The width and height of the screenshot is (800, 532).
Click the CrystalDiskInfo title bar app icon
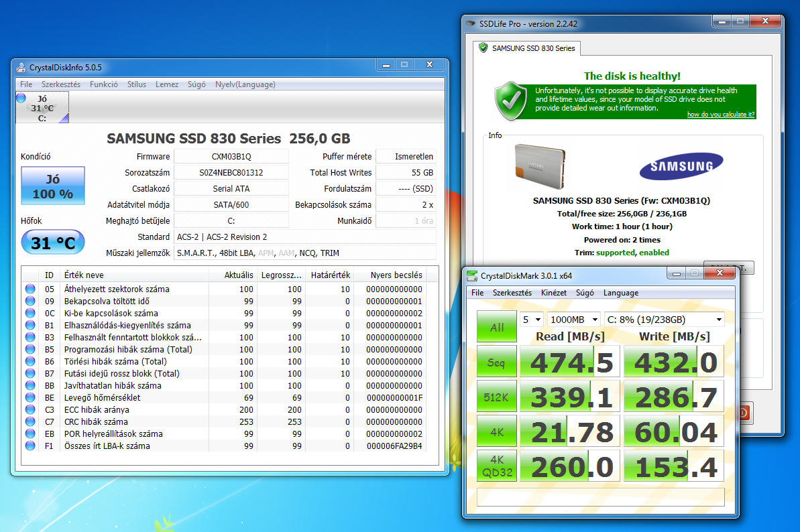coord(21,68)
